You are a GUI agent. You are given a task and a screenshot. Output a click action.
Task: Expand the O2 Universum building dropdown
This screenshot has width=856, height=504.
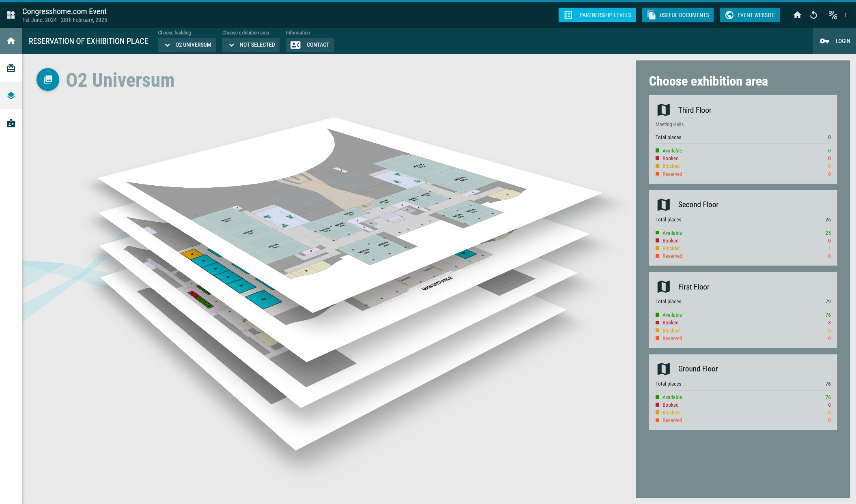click(187, 45)
